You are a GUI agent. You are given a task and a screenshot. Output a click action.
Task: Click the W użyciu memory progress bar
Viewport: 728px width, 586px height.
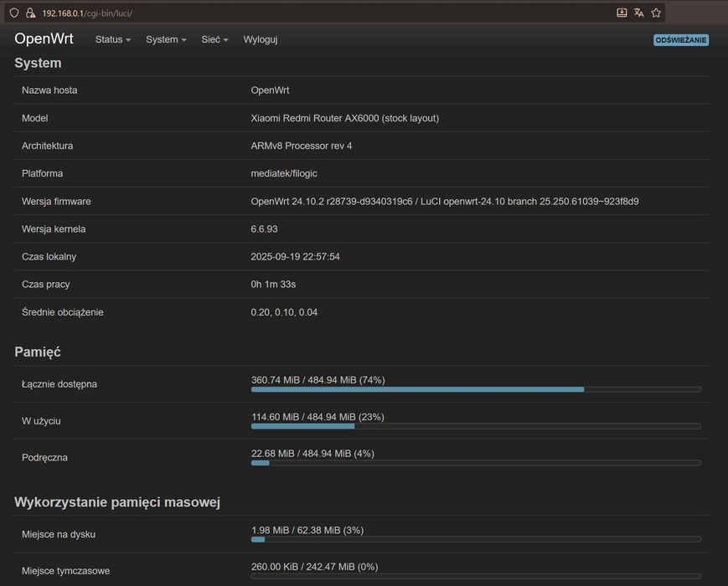[x=476, y=426]
